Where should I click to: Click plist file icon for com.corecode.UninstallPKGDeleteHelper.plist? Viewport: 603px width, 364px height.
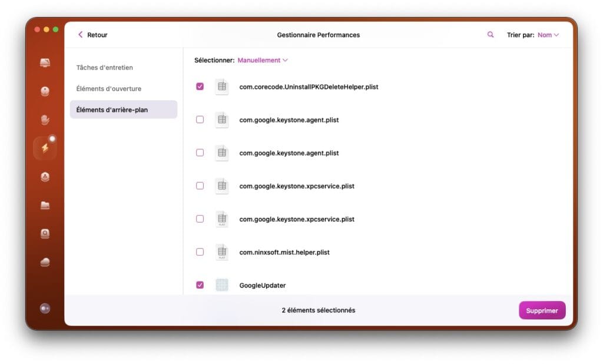coord(222,87)
